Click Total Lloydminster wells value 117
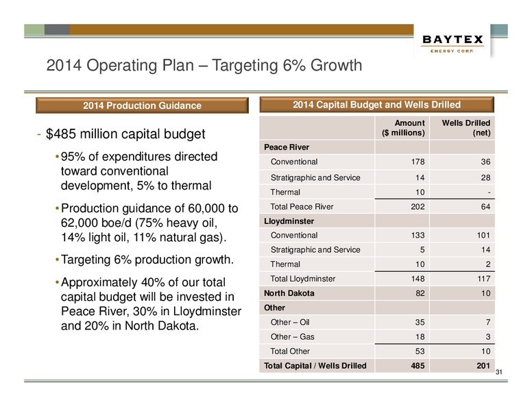Viewport: 532px width, 411px height. pos(483,279)
